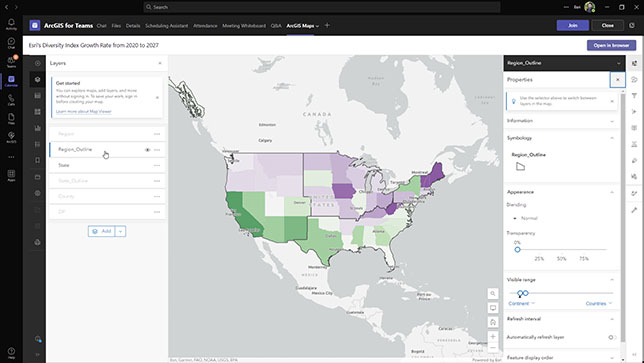
Task: Open the Fields tool in right toolbar
Action: pos(635,144)
